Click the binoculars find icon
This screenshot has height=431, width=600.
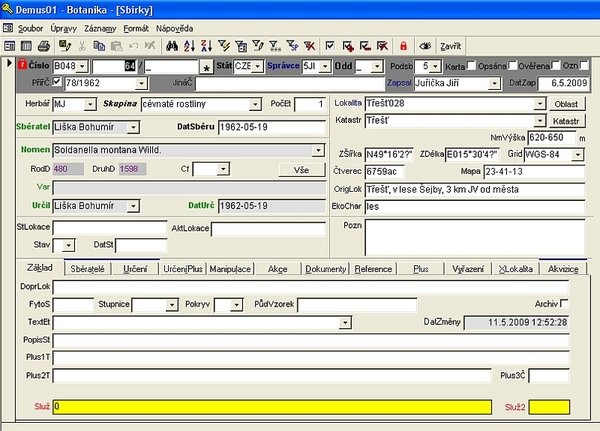[x=172, y=46]
